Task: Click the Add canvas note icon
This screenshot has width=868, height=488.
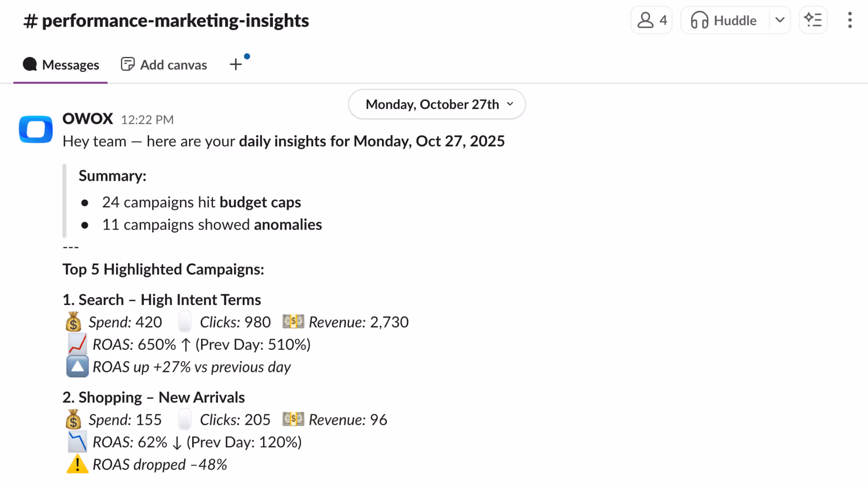Action: (127, 64)
